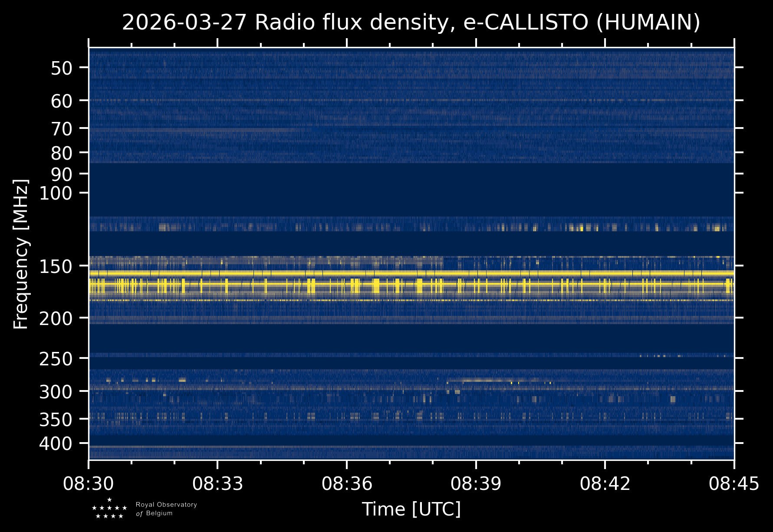Click the bright yellow band near 160 MHz
Image resolution: width=773 pixels, height=532 pixels.
coord(411,273)
